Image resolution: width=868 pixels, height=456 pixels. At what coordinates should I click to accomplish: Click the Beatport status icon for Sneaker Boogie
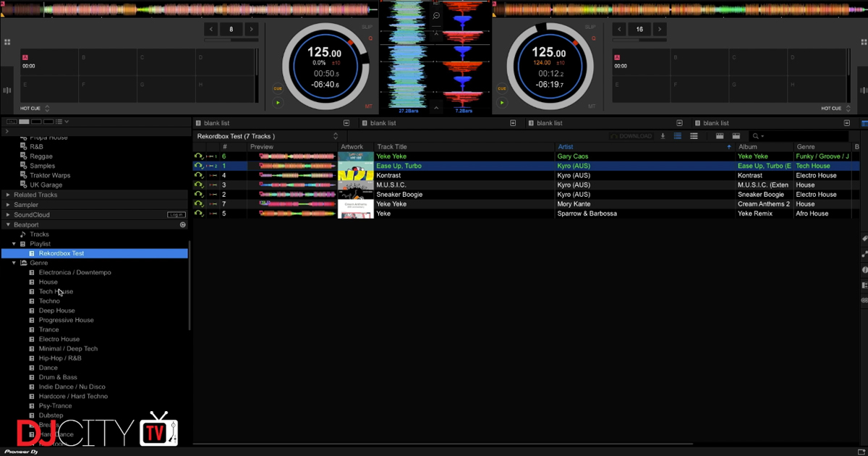coord(198,194)
